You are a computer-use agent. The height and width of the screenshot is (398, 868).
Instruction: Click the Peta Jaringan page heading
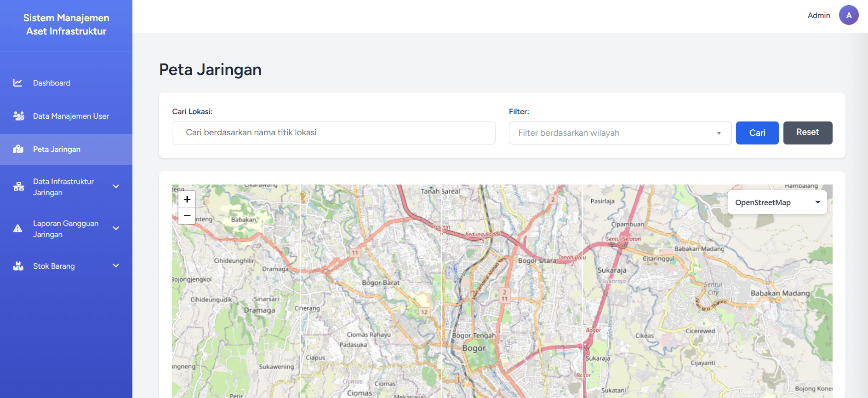coord(210,69)
